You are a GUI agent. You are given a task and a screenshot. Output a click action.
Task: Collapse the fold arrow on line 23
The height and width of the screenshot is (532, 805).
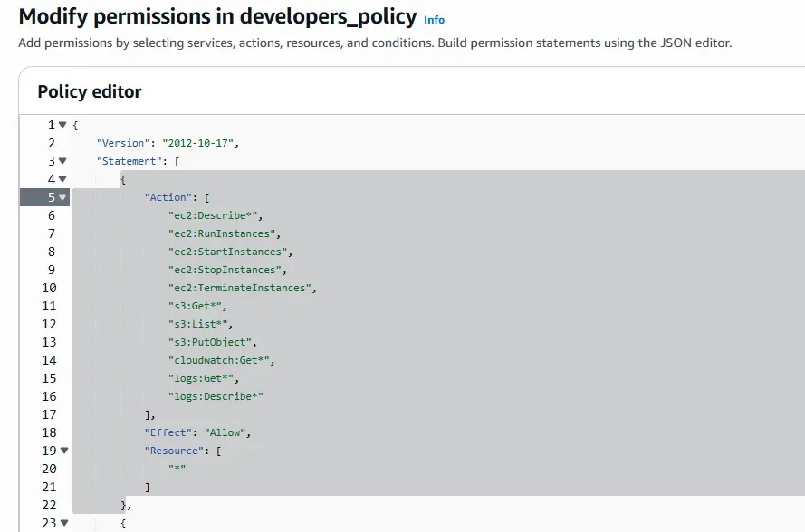pyautogui.click(x=62, y=523)
